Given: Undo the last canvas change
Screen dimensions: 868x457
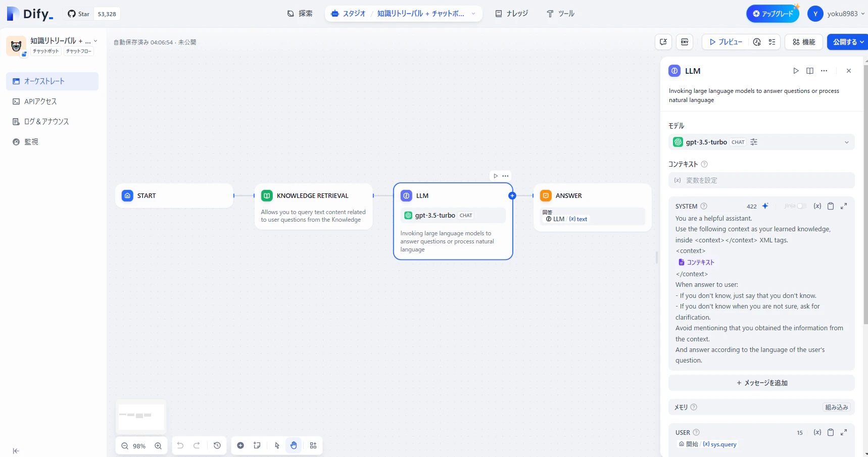Looking at the screenshot, I should pyautogui.click(x=180, y=445).
